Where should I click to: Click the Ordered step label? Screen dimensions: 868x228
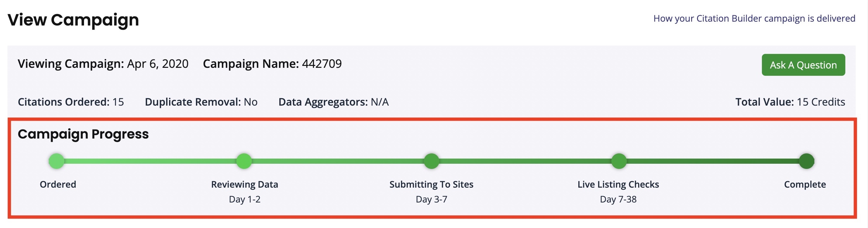coord(58,184)
